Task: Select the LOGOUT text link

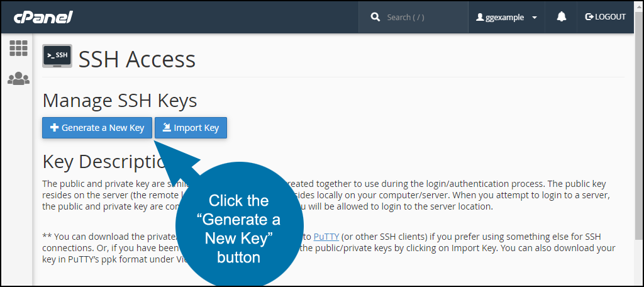Action: 610,17
